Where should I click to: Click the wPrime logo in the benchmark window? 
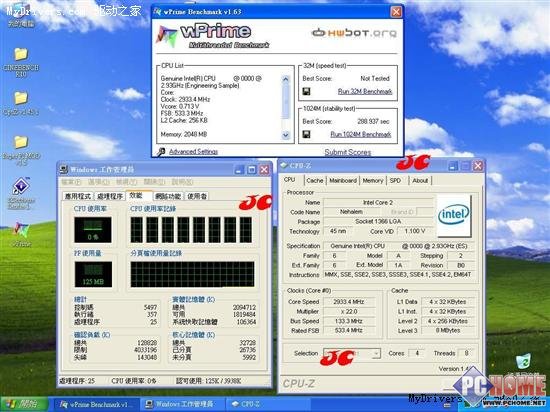point(214,36)
